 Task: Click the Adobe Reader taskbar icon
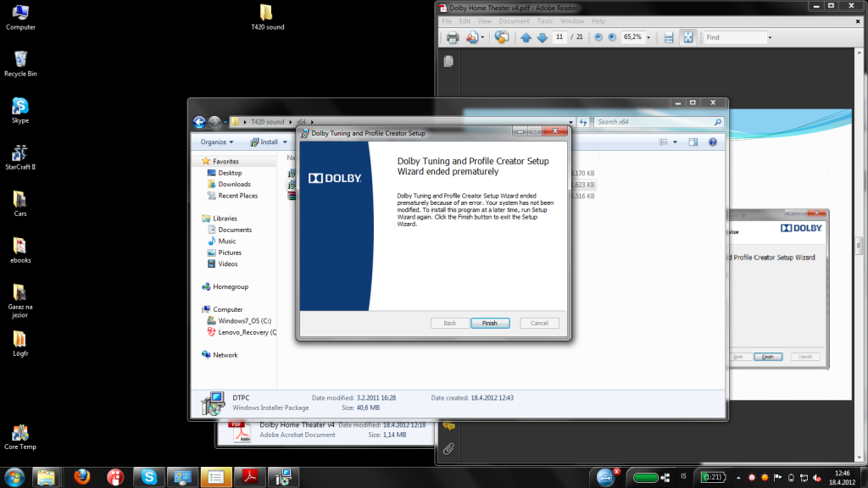pos(250,477)
